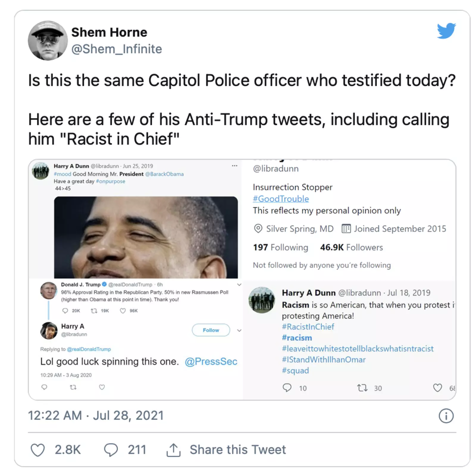Click the 12:22 AM Jul 28, 2021 timestamp

coord(96,416)
